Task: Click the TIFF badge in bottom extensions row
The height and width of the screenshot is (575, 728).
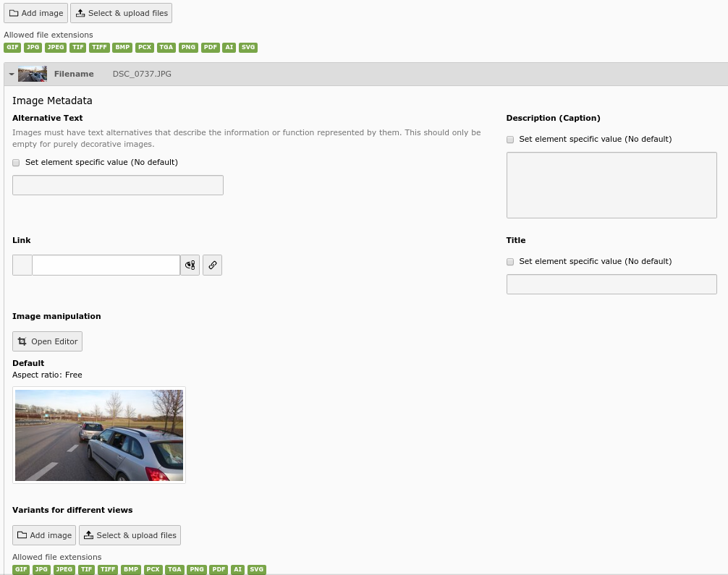Action: tap(108, 569)
